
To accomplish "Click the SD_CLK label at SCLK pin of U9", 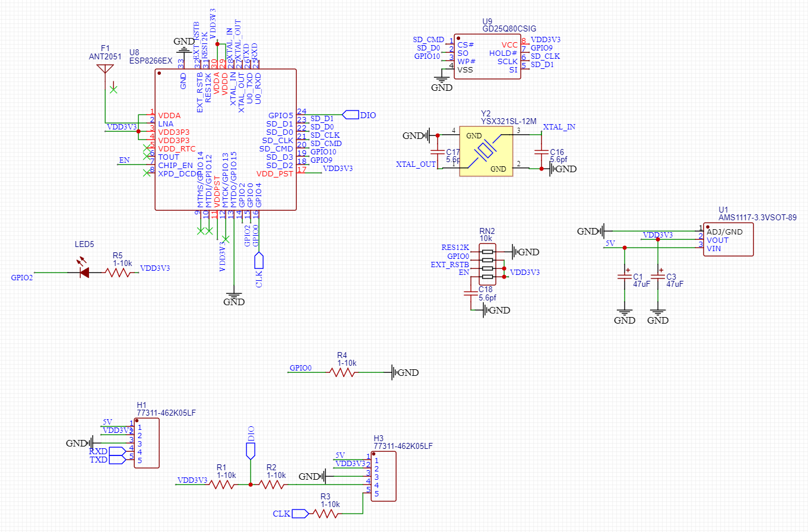I will click(545, 56).
